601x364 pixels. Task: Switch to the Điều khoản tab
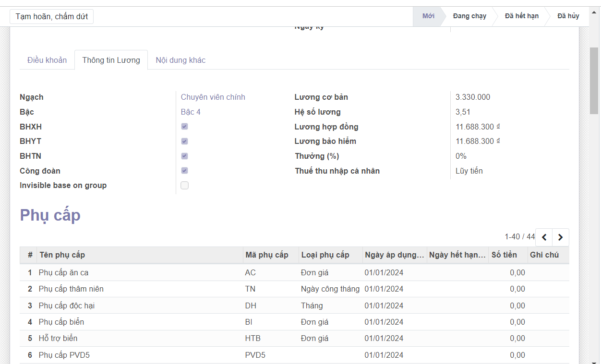click(x=47, y=60)
